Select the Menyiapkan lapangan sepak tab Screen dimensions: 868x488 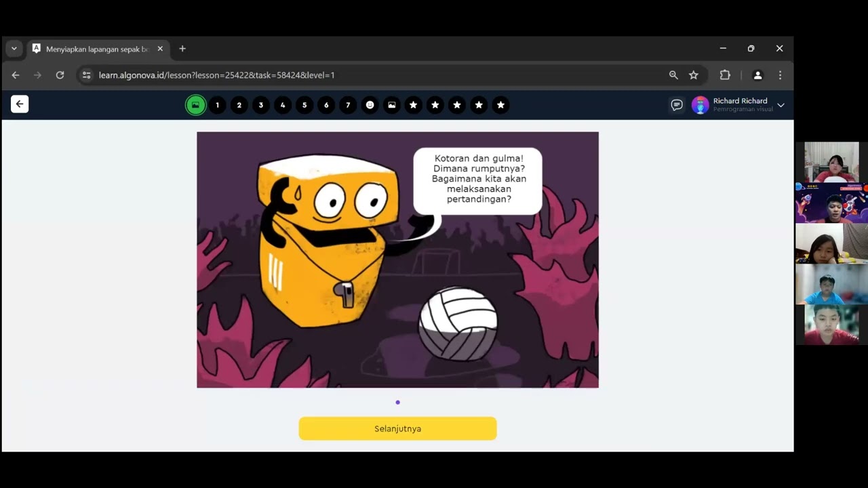click(98, 49)
